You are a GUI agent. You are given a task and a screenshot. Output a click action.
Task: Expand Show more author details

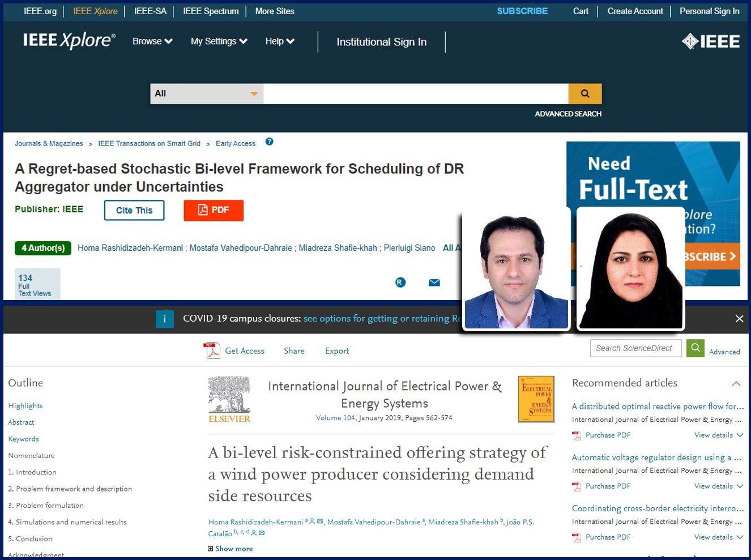tap(231, 549)
